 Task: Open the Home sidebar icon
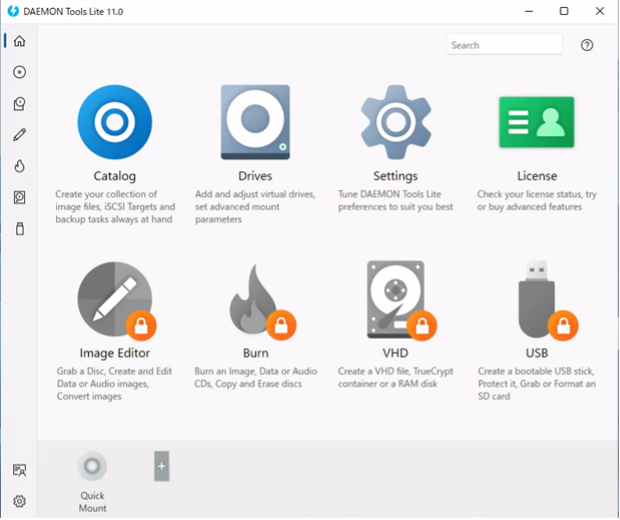tap(19, 41)
